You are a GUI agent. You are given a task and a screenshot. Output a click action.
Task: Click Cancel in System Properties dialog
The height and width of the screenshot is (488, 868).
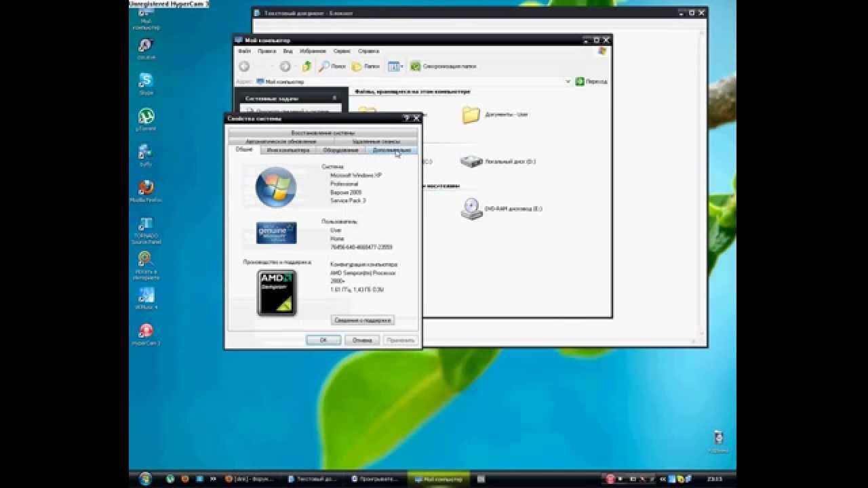pos(362,340)
